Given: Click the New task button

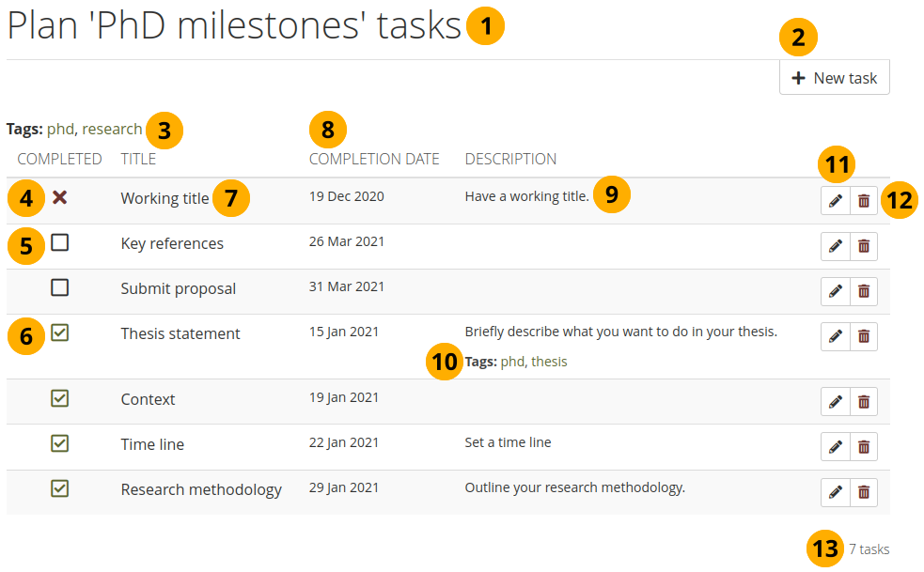Looking at the screenshot, I should [835, 78].
